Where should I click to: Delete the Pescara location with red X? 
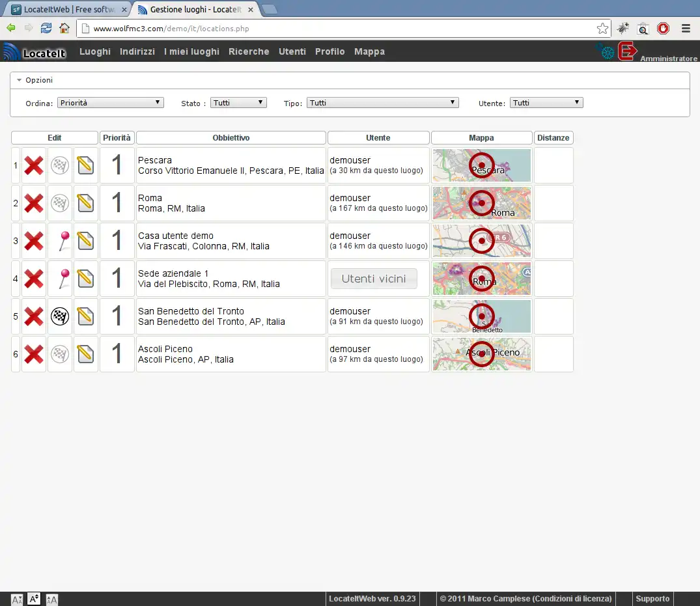tap(34, 165)
